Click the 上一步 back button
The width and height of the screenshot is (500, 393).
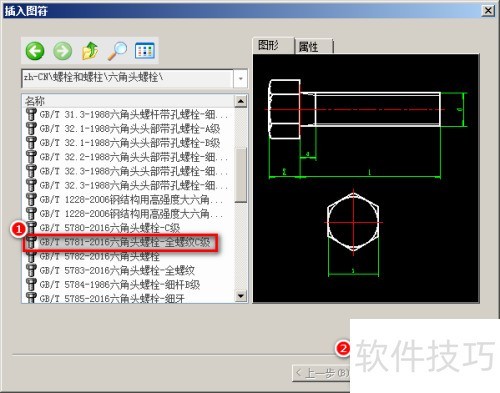click(321, 373)
